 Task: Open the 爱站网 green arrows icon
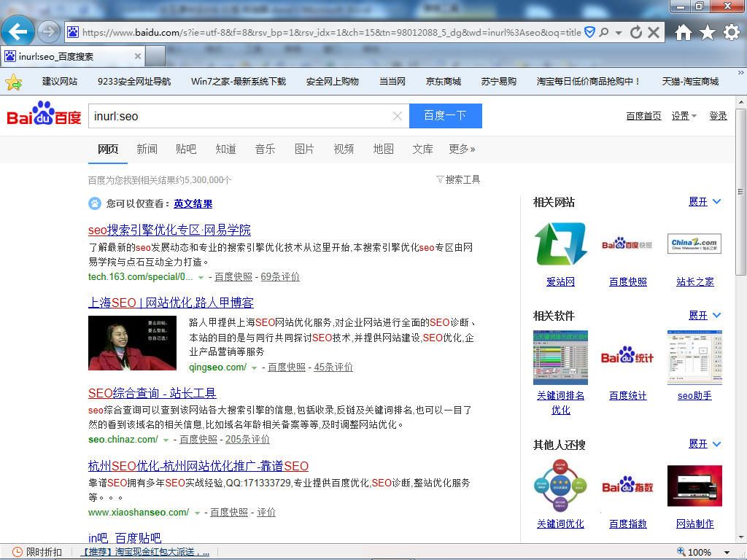click(561, 244)
